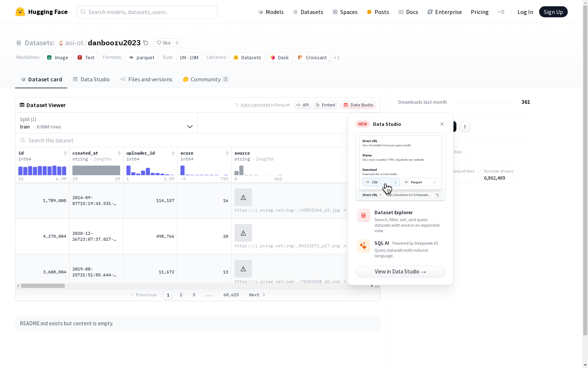Viewport: 588px width, 368px height.
Task: Click the warning image placeholder in row 4,270,004
Action: click(243, 233)
